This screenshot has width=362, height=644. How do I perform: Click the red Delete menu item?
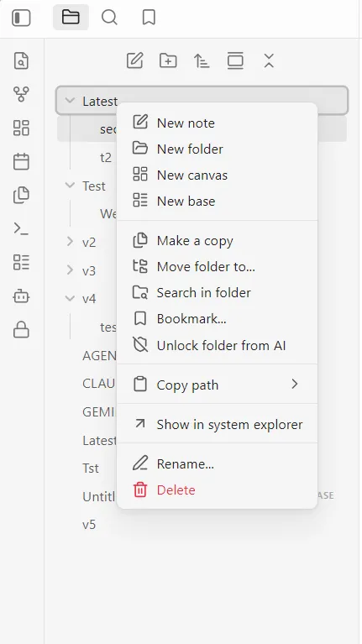[x=217, y=490]
